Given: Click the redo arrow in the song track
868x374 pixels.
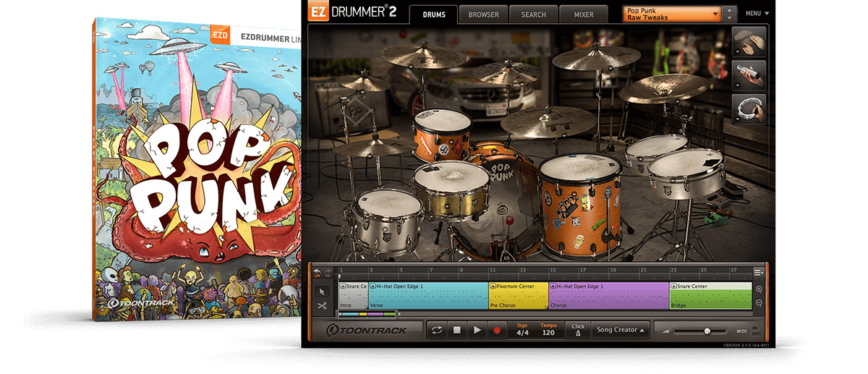Looking at the screenshot, I should tap(326, 271).
